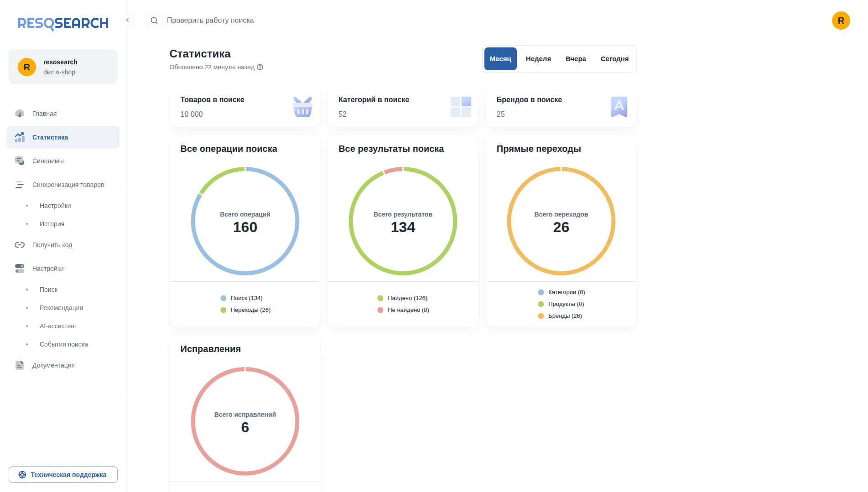
Task: Click the search magnifier icon
Action: (154, 21)
